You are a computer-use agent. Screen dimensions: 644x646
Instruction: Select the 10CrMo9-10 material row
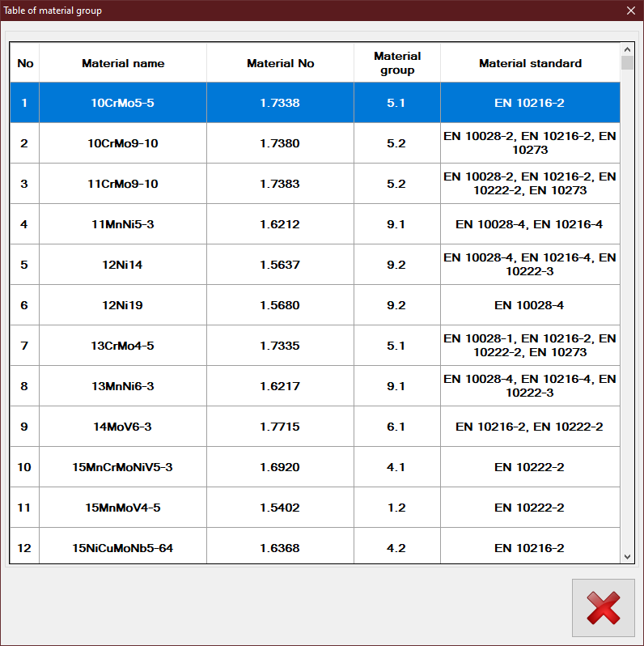point(123,143)
